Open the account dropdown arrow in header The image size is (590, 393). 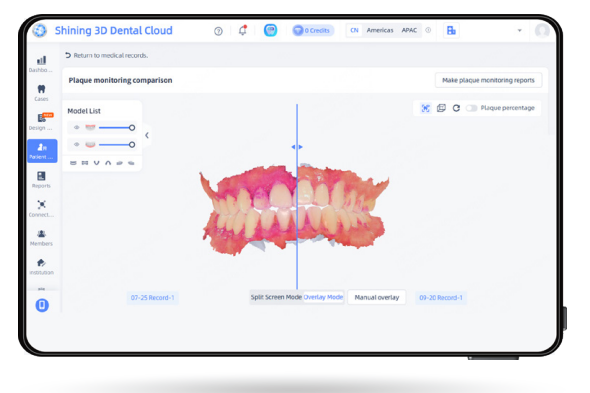[x=520, y=30]
